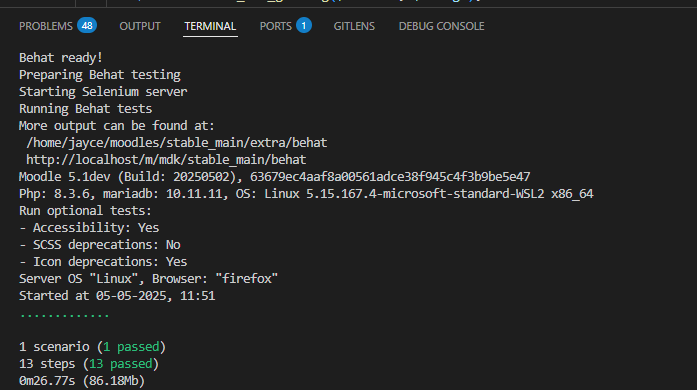Click the commit hash 63679ec4aaf8 text

(x=390, y=177)
